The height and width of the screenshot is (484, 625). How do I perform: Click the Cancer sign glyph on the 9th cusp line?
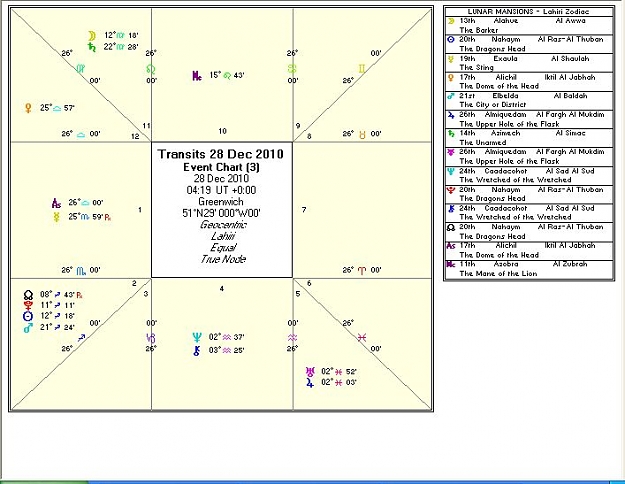pyautogui.click(x=292, y=69)
